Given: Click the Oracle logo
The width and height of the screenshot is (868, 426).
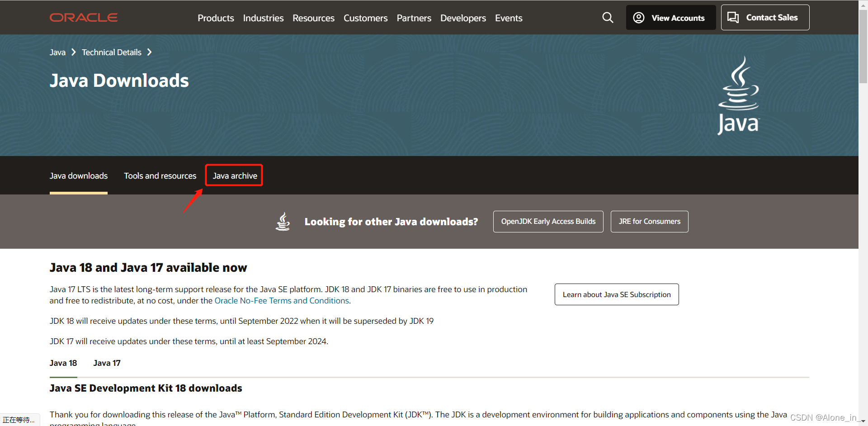Looking at the screenshot, I should [x=84, y=18].
